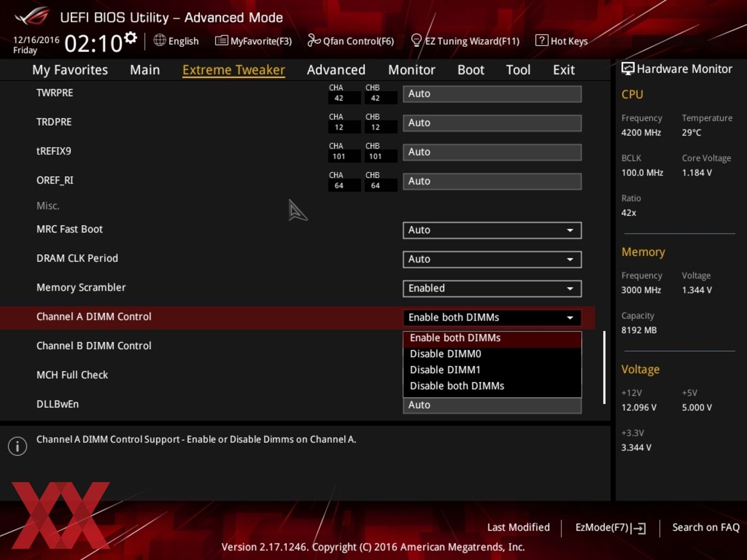Select the Exit tab
Viewport: 747px width, 560px height.
coord(564,70)
